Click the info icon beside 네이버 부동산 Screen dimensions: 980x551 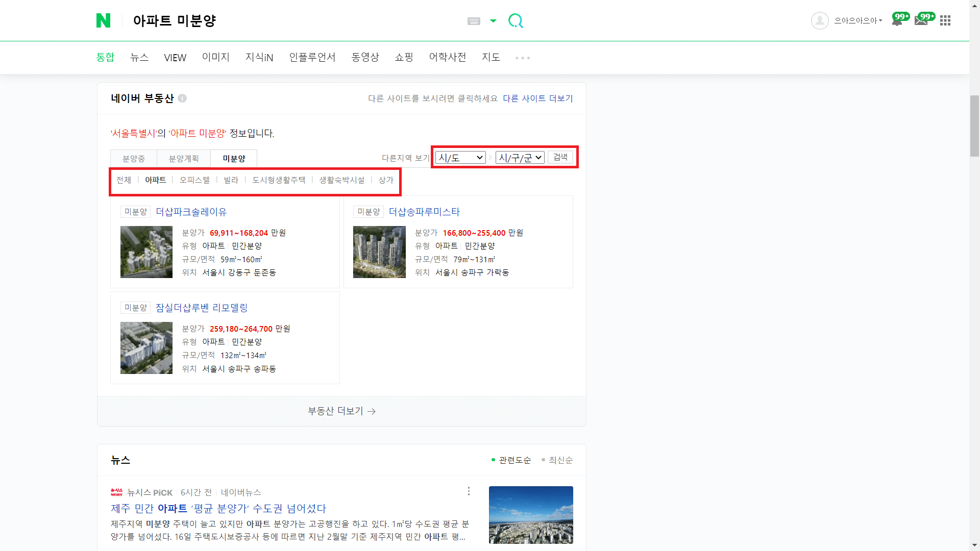pos(182,98)
